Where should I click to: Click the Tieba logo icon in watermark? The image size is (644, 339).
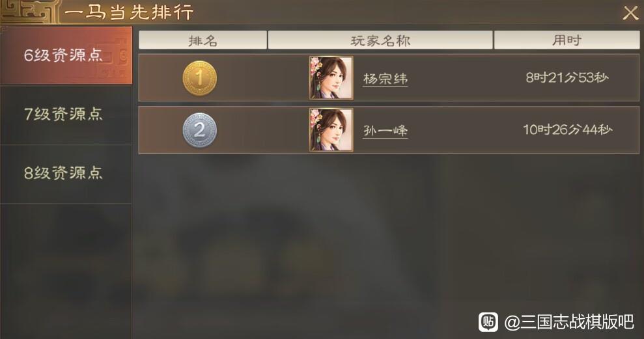(x=488, y=322)
